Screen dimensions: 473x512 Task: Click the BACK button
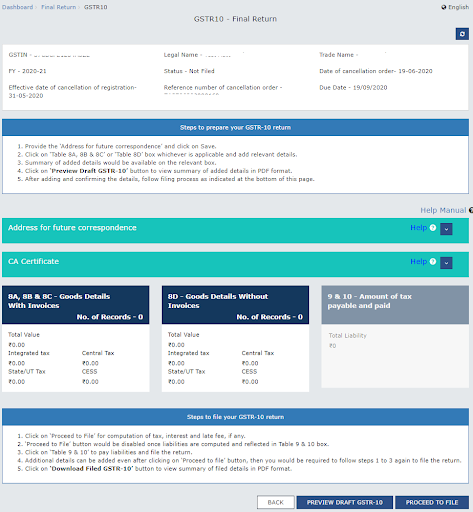[276, 502]
